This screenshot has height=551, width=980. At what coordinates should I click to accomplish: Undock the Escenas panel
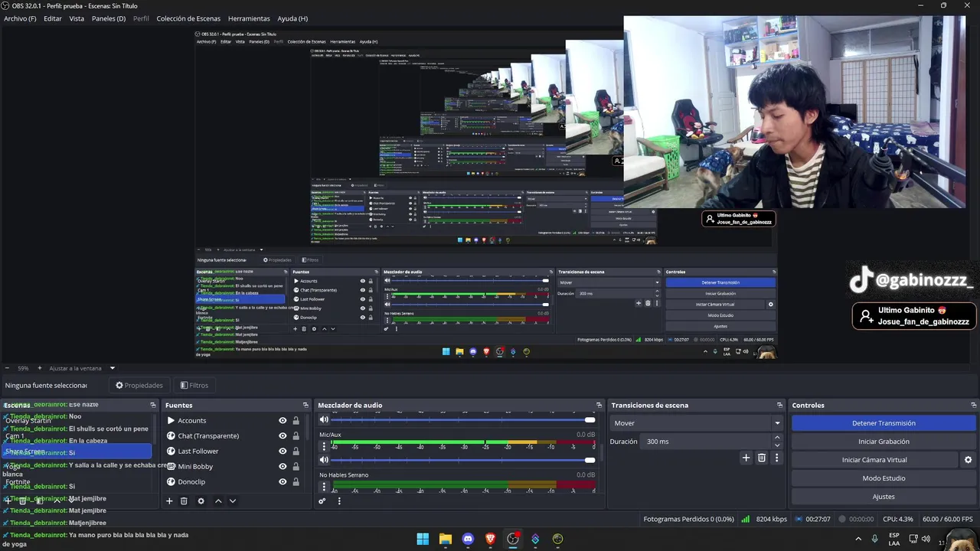[x=153, y=405]
